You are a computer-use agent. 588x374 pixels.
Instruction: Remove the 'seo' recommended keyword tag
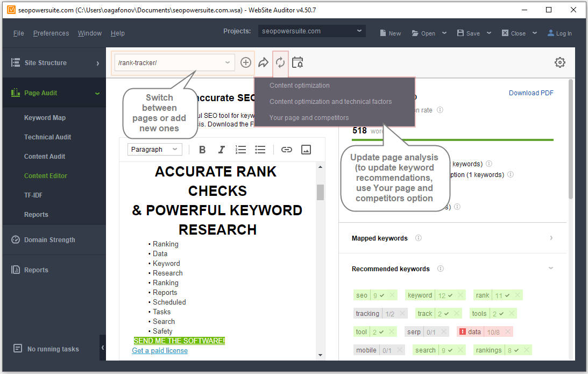pyautogui.click(x=392, y=295)
